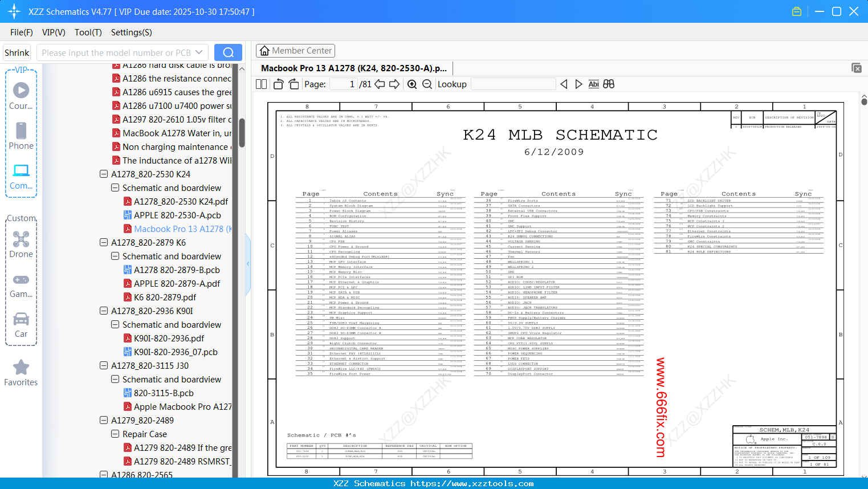Click the detach panel icon at top right
Viewport: 868px width, 489px height.
[857, 68]
